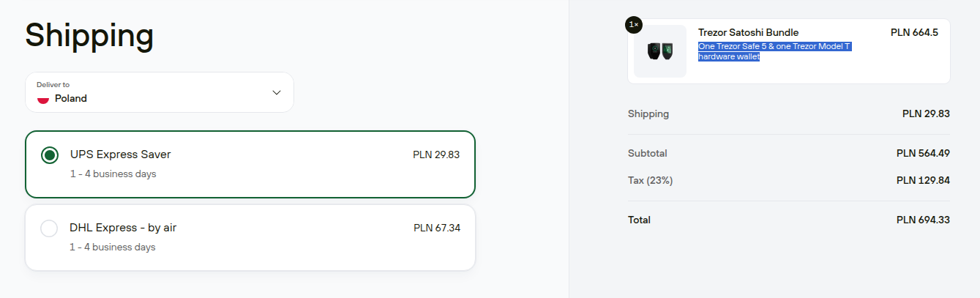Select the DHL Express radio button
The height and width of the screenshot is (298, 980).
point(49,228)
